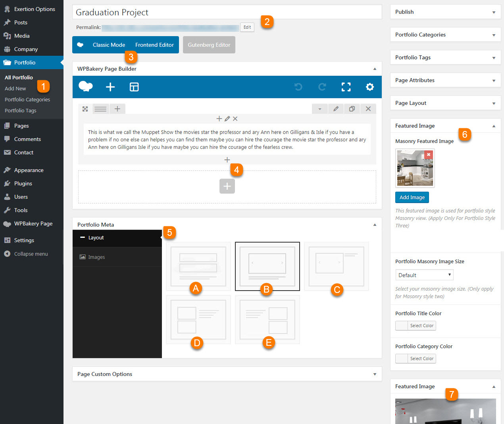The height and width of the screenshot is (424, 504).
Task: Switch to the Frontend Editor
Action: click(x=154, y=45)
